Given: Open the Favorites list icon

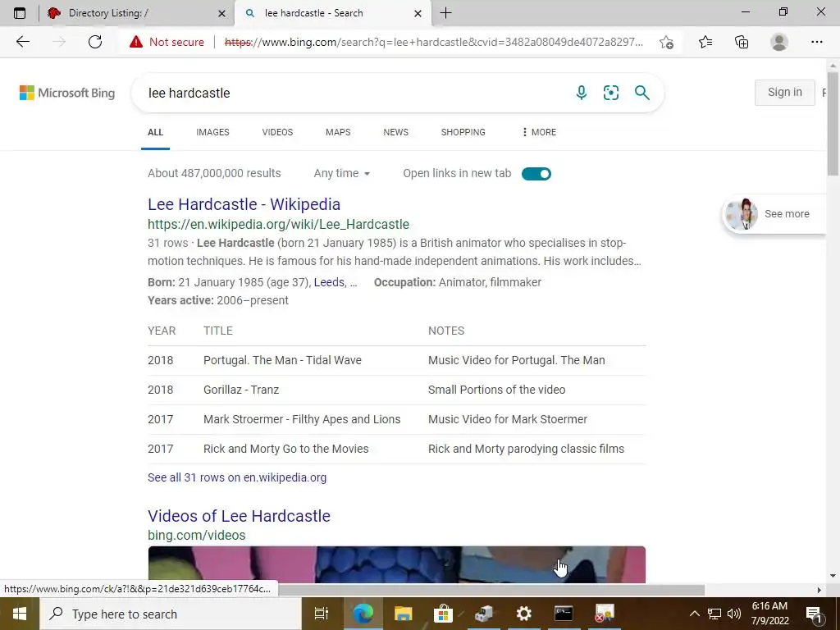Looking at the screenshot, I should (x=705, y=42).
